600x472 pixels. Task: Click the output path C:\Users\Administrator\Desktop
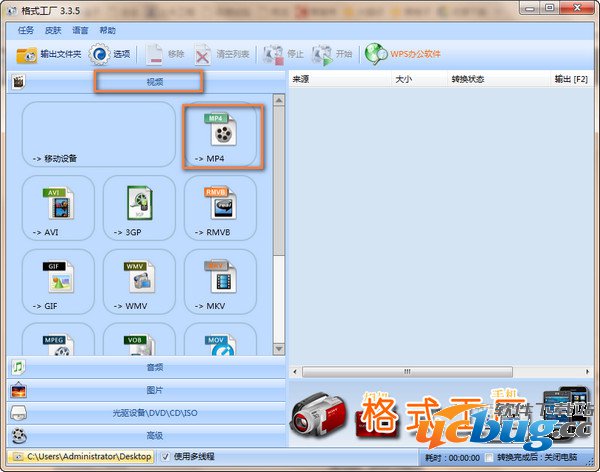[x=88, y=457]
